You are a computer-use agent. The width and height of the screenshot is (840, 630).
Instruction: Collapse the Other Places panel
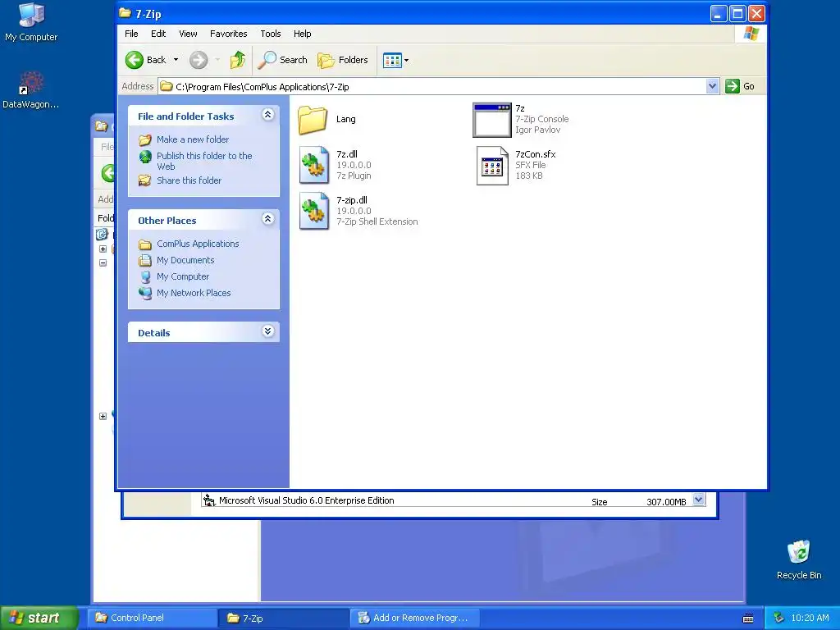(268, 218)
